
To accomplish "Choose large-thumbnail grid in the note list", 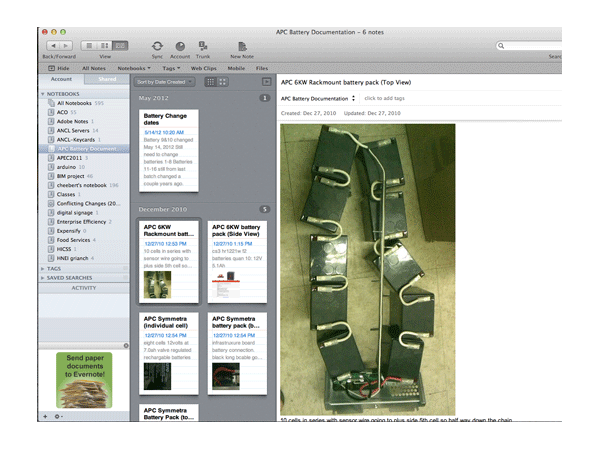I will pos(223,82).
